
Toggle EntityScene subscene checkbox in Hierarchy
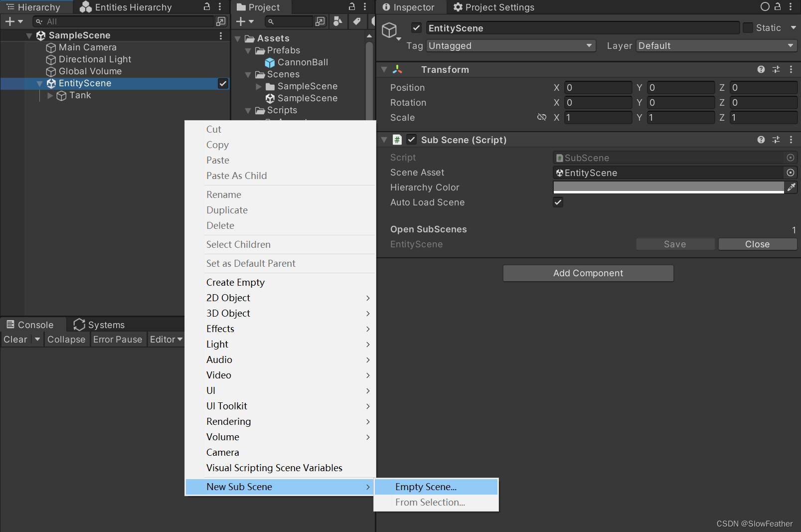[223, 83]
